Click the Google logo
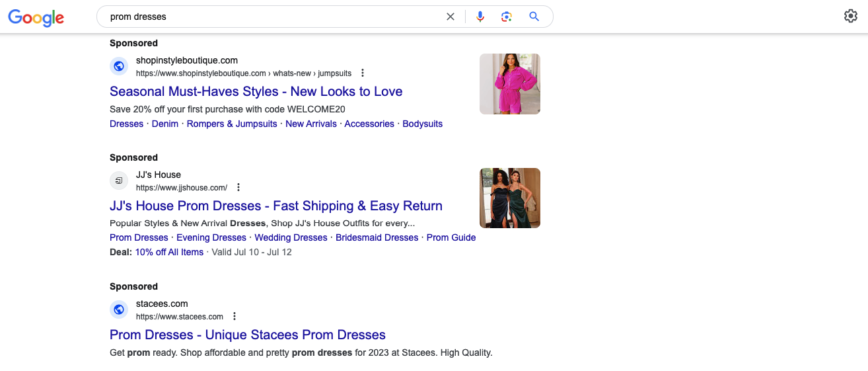The height and width of the screenshot is (371, 868). tap(36, 17)
